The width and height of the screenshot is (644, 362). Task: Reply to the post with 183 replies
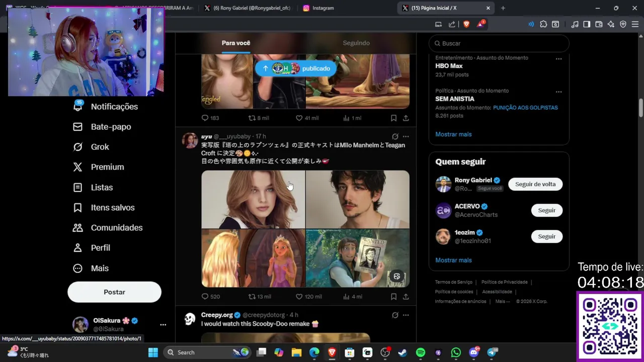tap(210, 118)
